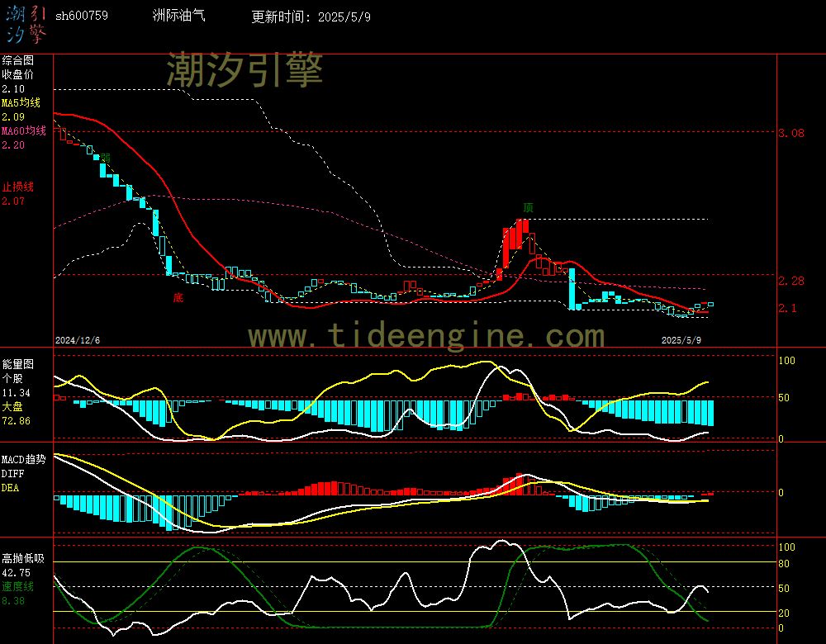Click the 2.1 price axis label
This screenshot has width=826, height=644.
click(787, 308)
